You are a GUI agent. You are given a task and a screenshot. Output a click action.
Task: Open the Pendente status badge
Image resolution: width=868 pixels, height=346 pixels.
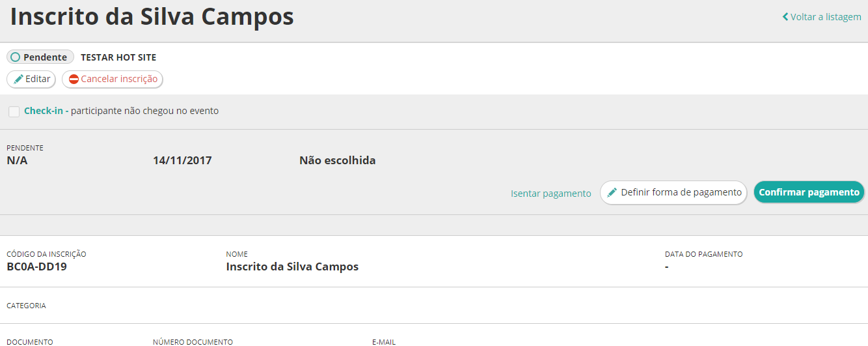pyautogui.click(x=40, y=57)
